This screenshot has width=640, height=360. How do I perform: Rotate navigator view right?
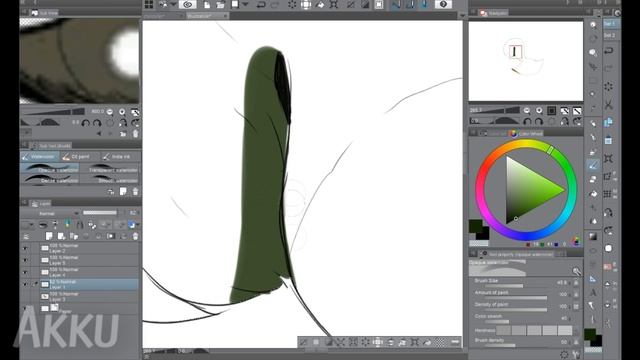(539, 121)
